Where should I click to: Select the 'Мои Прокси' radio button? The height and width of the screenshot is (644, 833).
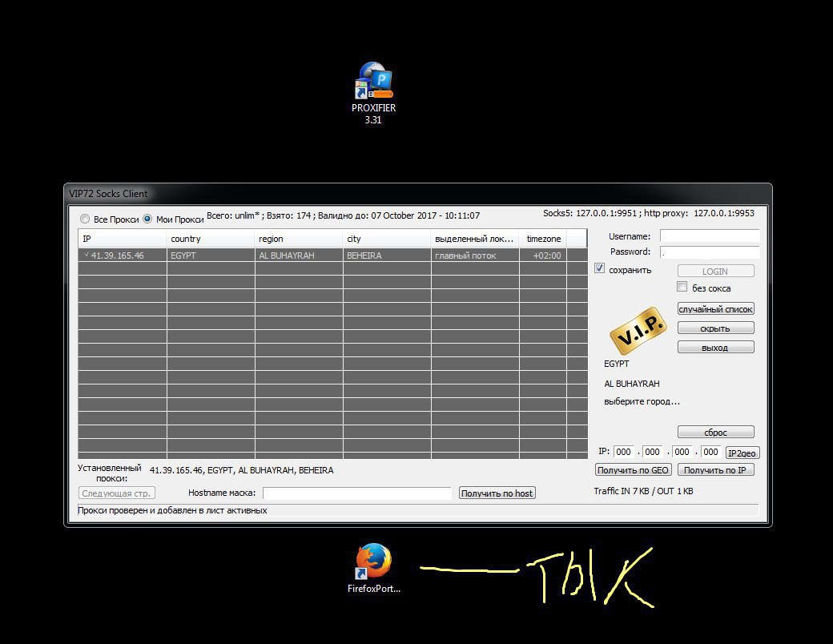(x=147, y=219)
